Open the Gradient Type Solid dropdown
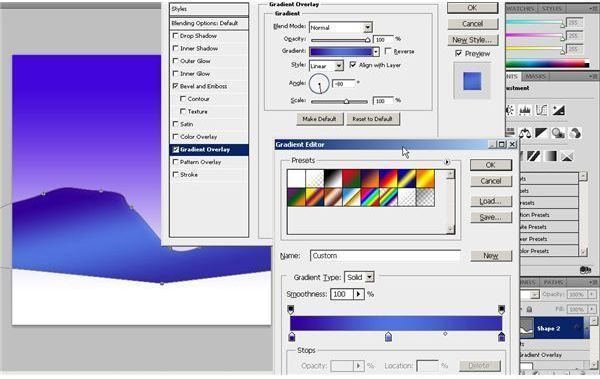This screenshot has width=600, height=379. click(359, 277)
